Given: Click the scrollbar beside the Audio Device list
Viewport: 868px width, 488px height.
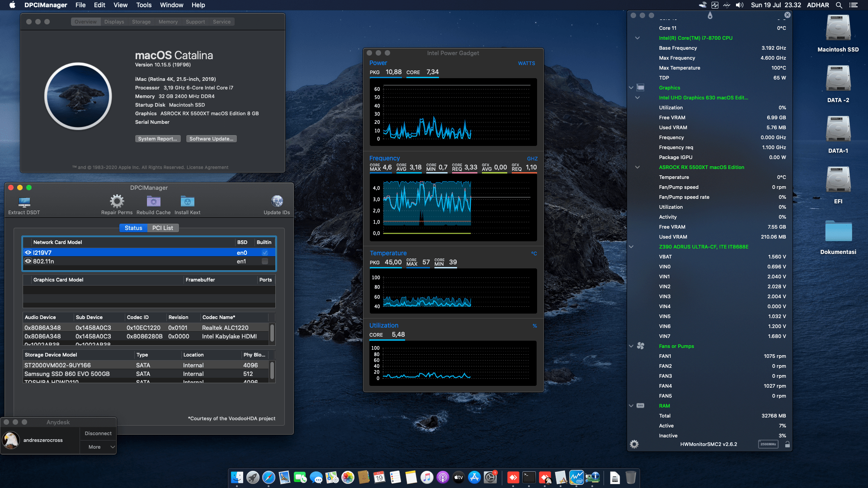Looking at the screenshot, I should coord(272,333).
